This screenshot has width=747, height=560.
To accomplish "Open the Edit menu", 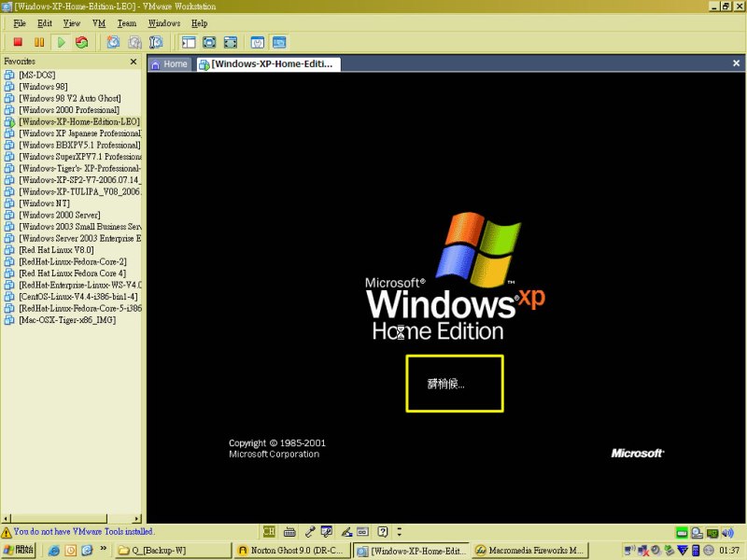I will coord(45,23).
